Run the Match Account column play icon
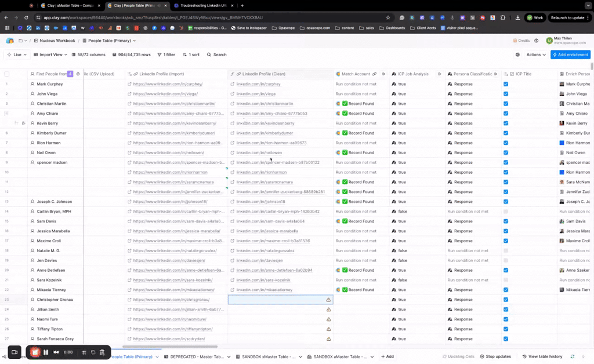Screen dimensions: 594x364 coord(383,74)
